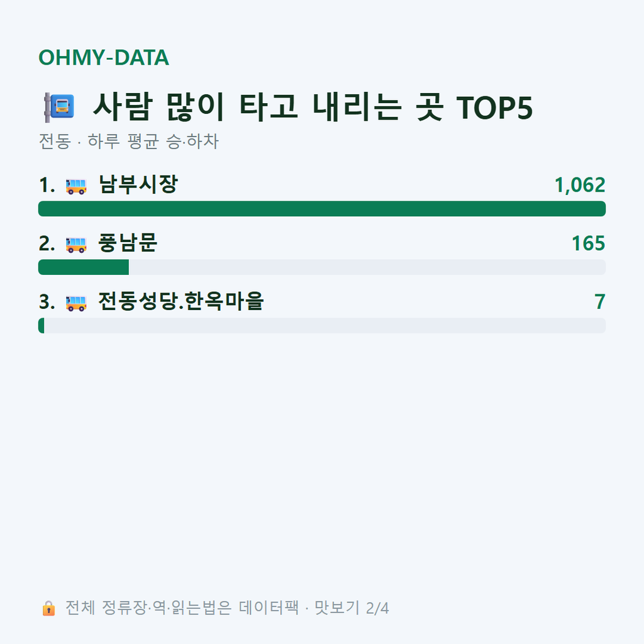The width and height of the screenshot is (644, 644).
Task: Click the full green bar for 남부시장
Action: pyautogui.click(x=322, y=209)
